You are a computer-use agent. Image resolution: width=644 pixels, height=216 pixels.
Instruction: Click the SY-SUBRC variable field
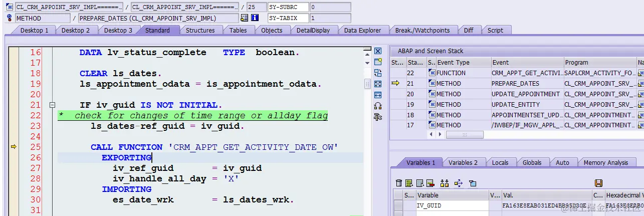(287, 8)
